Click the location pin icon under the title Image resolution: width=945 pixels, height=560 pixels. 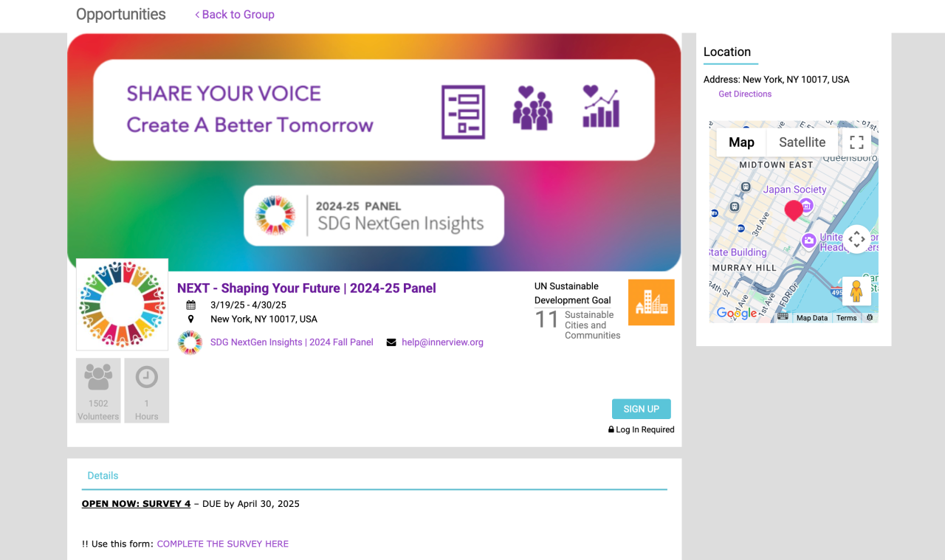(x=191, y=319)
